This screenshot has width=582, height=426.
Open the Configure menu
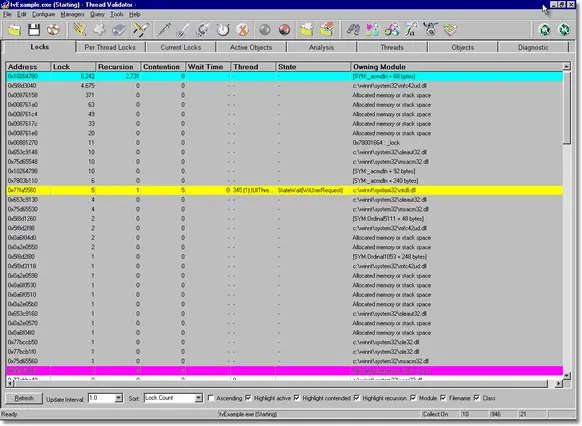click(43, 14)
